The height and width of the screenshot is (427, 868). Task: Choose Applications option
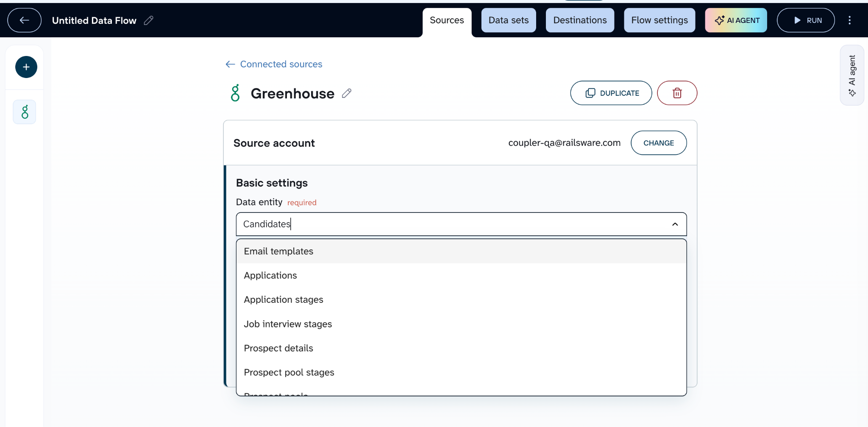[x=461, y=275]
